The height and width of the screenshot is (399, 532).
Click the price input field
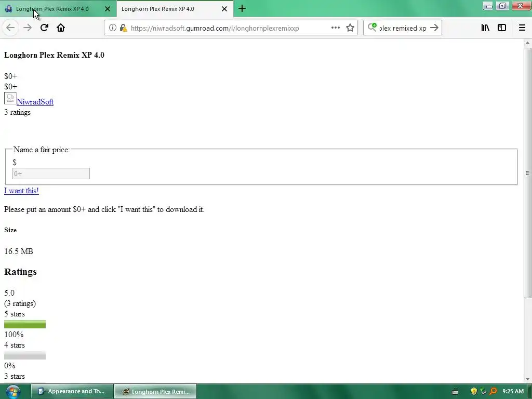coord(51,174)
